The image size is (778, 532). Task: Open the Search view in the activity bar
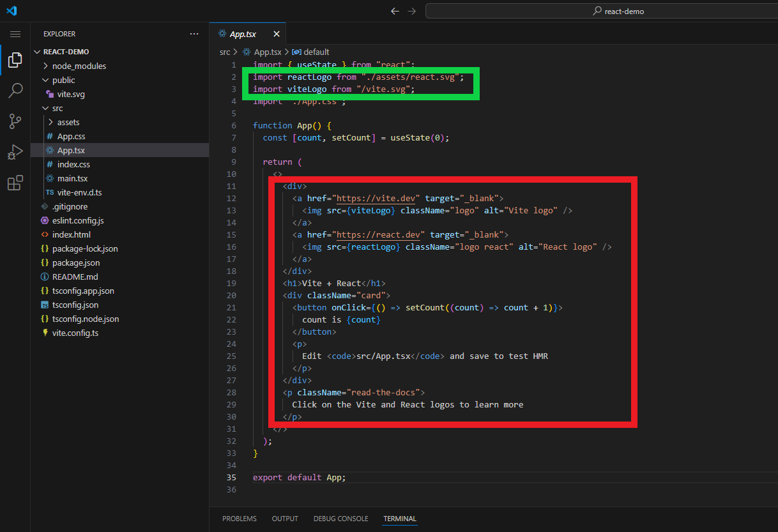pos(15,91)
